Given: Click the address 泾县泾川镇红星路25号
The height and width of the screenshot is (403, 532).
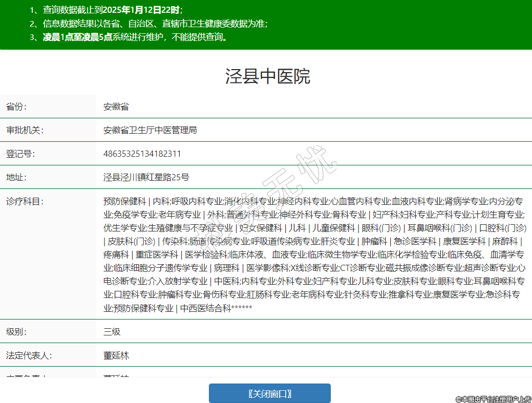Looking at the screenshot, I should pyautogui.click(x=146, y=177).
